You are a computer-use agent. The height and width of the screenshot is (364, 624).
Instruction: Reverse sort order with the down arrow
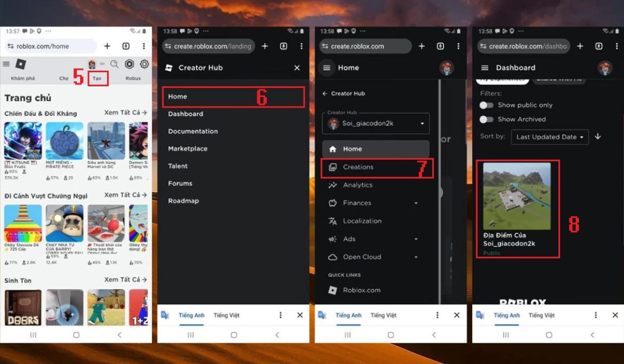[597, 137]
